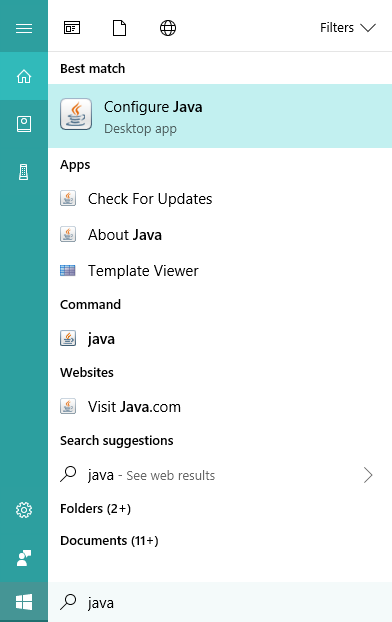
Task: Expand the Documents (11+) section
Action: (x=109, y=541)
